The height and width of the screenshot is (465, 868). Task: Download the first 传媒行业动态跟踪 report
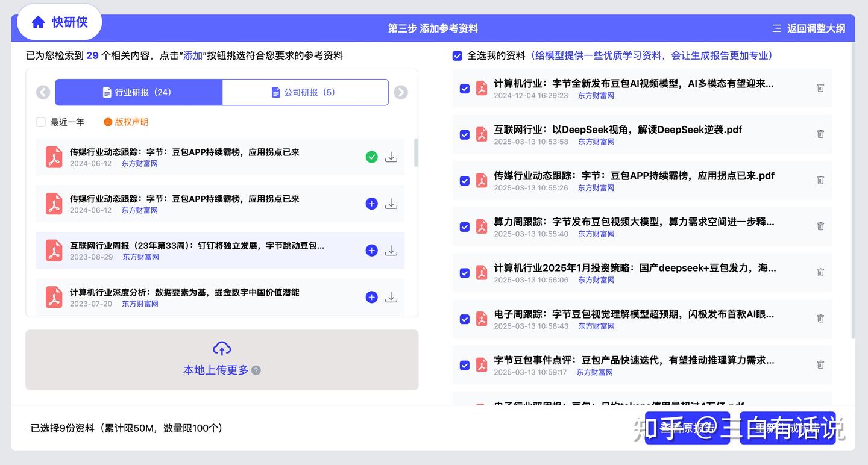pyautogui.click(x=391, y=157)
